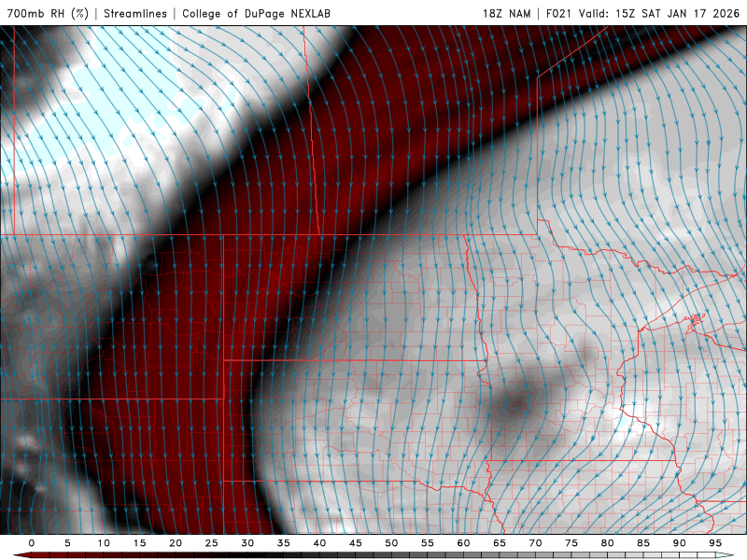Select the "75" colorbar scale label

coord(571,543)
